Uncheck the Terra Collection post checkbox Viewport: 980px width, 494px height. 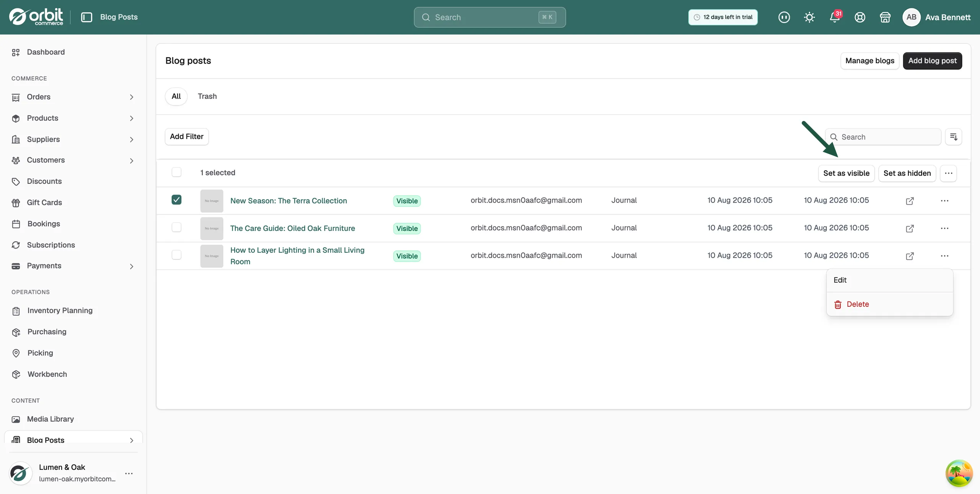(x=176, y=200)
